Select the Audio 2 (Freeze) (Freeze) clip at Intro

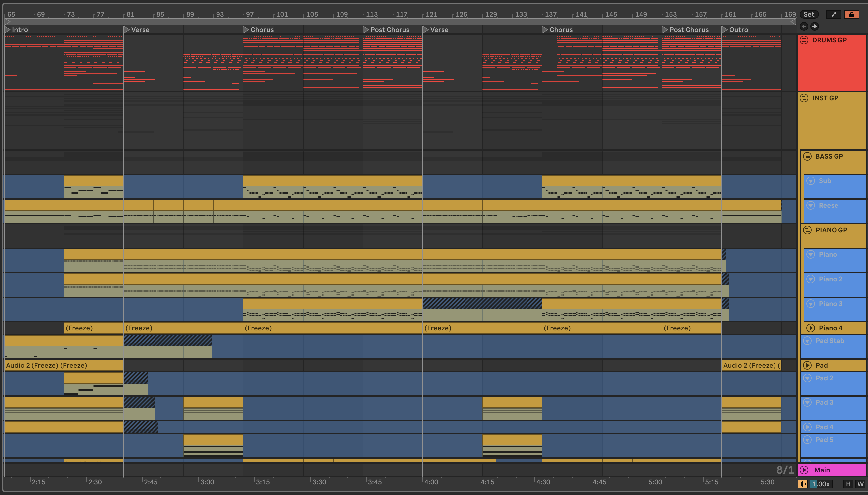pyautogui.click(x=64, y=366)
